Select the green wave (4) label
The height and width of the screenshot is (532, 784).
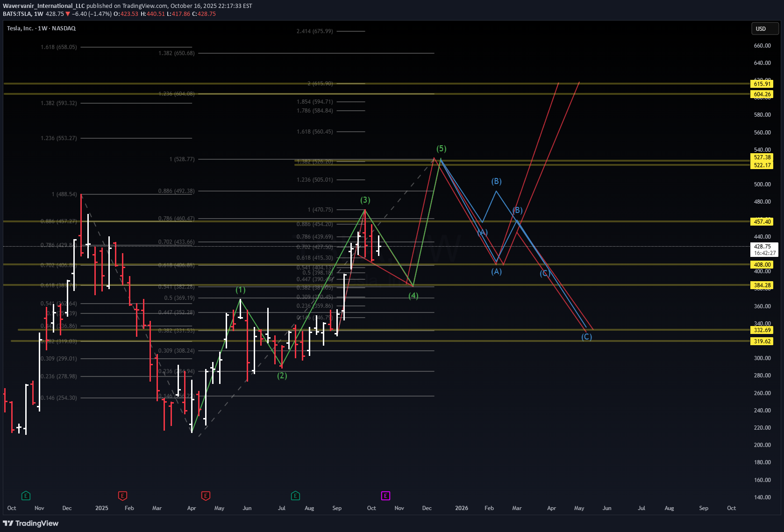413,296
